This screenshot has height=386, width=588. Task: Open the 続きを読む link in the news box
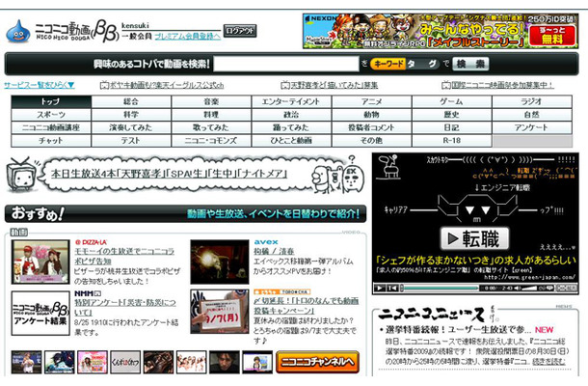548,361
